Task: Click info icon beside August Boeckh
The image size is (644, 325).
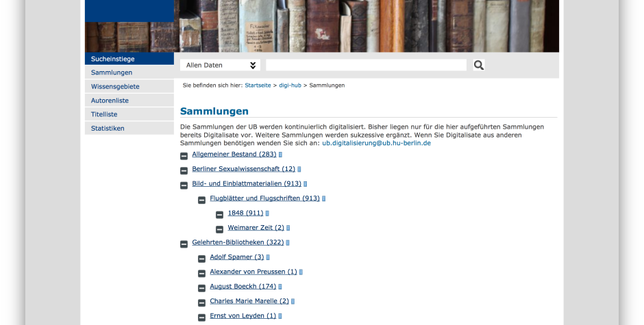Action: click(280, 287)
